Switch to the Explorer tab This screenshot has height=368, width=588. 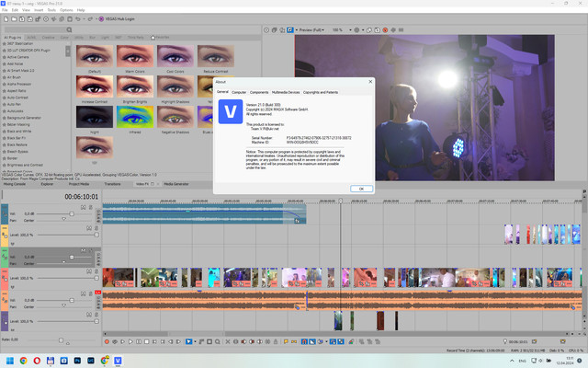point(47,184)
